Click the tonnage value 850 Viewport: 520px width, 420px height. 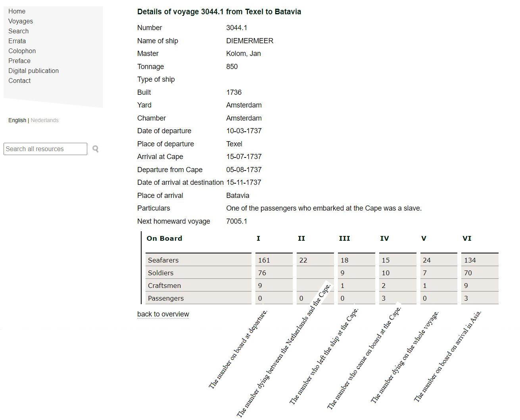coord(232,67)
